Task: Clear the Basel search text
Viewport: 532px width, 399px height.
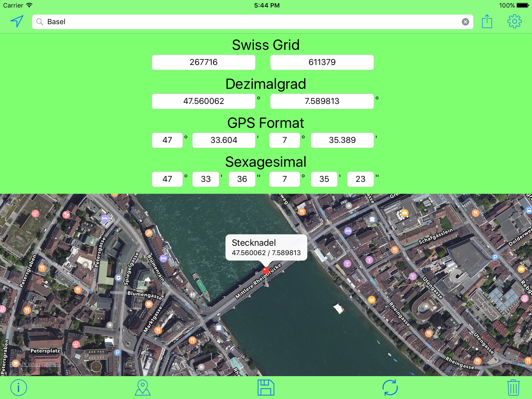Action: coord(465,22)
